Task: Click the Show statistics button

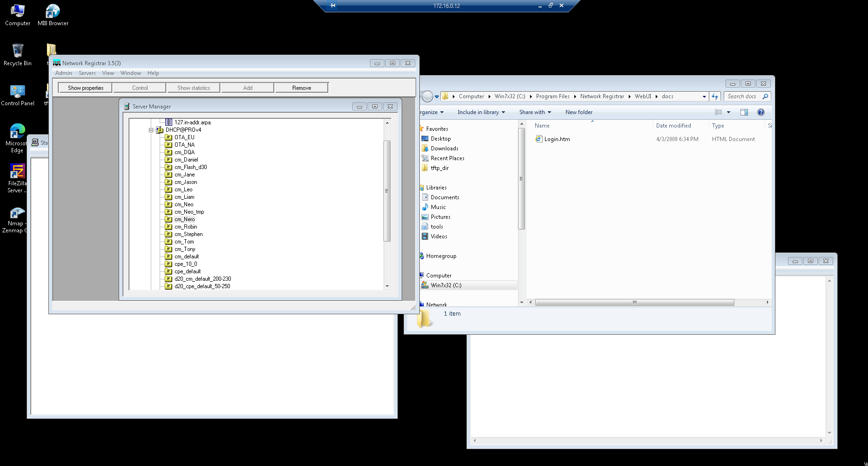Action: pos(194,88)
